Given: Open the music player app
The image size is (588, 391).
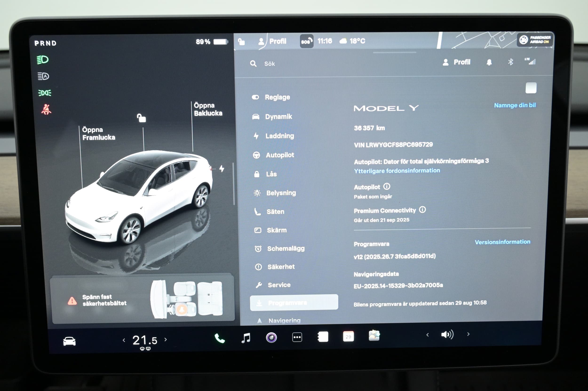Looking at the screenshot, I should click(x=246, y=338).
